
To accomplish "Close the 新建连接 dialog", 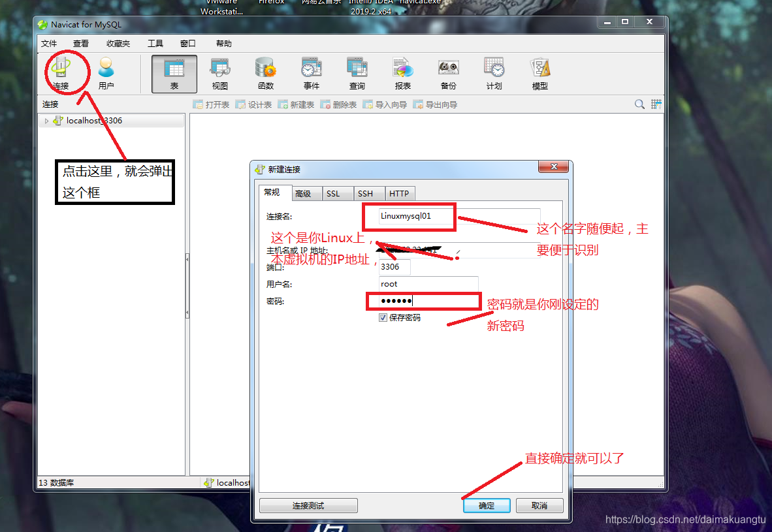I will pyautogui.click(x=553, y=167).
